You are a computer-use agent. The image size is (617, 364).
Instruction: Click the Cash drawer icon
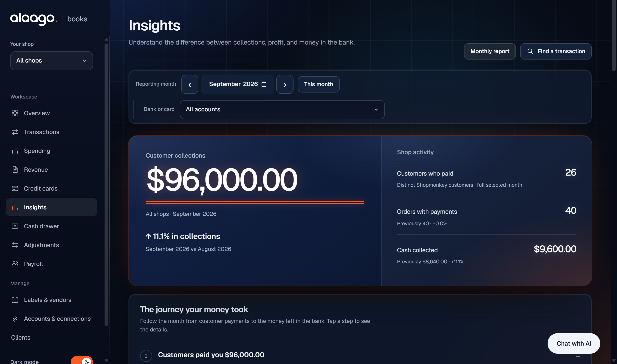15,226
